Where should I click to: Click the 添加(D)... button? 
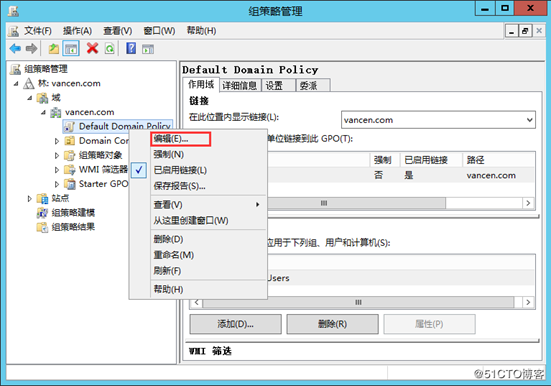pyautogui.click(x=235, y=324)
